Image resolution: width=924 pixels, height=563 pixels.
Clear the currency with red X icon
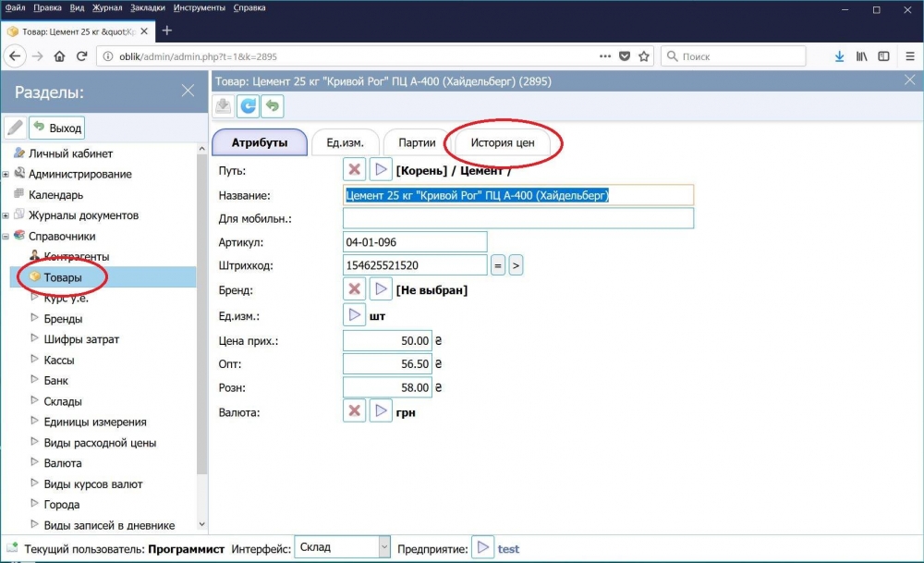pyautogui.click(x=354, y=410)
